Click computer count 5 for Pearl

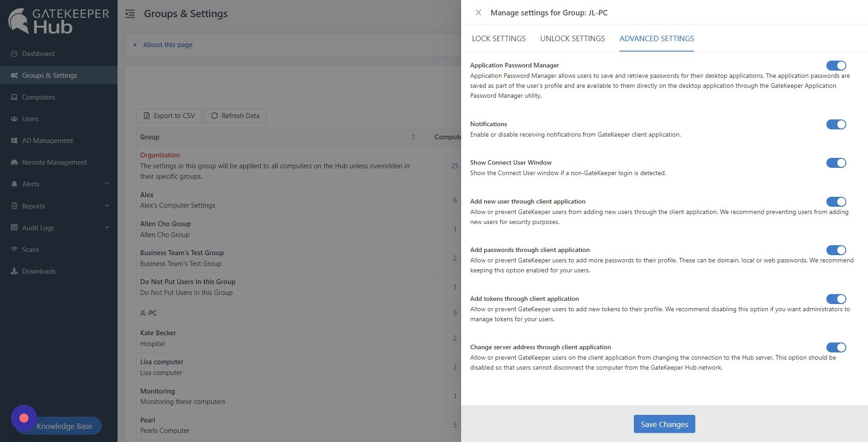pos(455,425)
